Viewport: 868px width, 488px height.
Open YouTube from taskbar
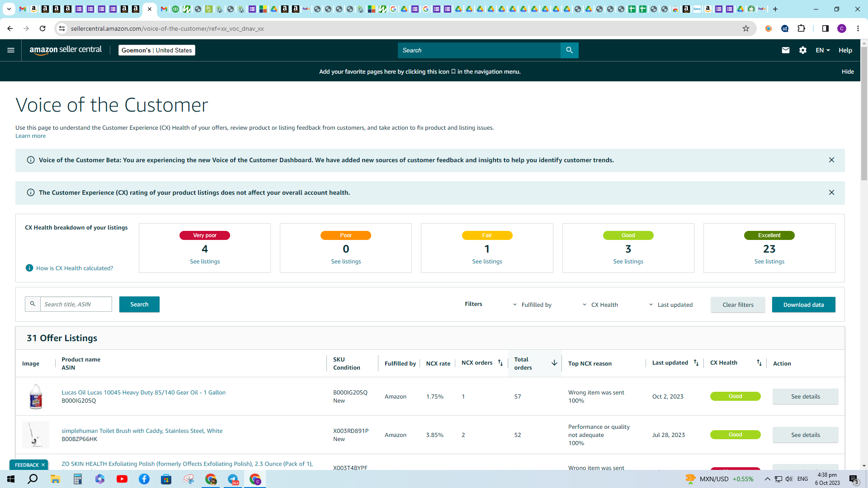click(x=122, y=479)
